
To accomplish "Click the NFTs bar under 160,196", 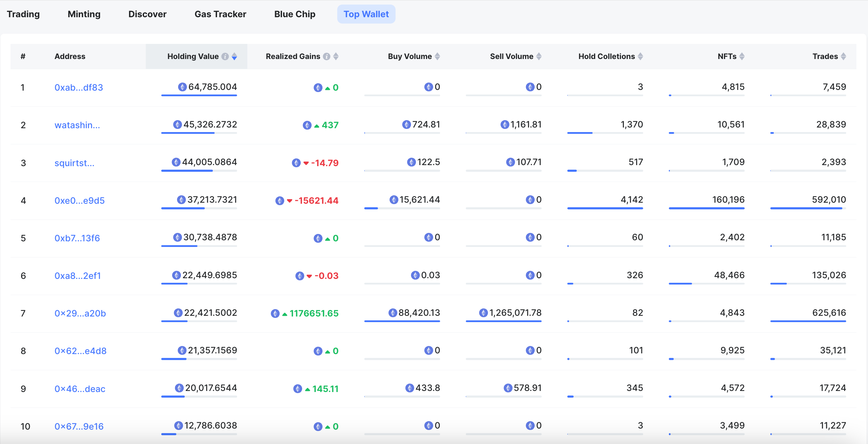I will click(x=707, y=208).
